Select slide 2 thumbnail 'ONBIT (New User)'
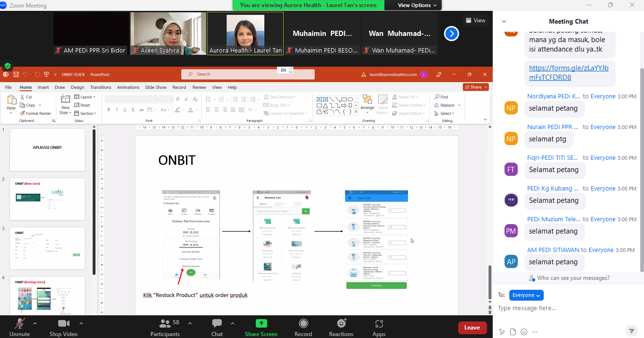The image size is (644, 338). 47,199
